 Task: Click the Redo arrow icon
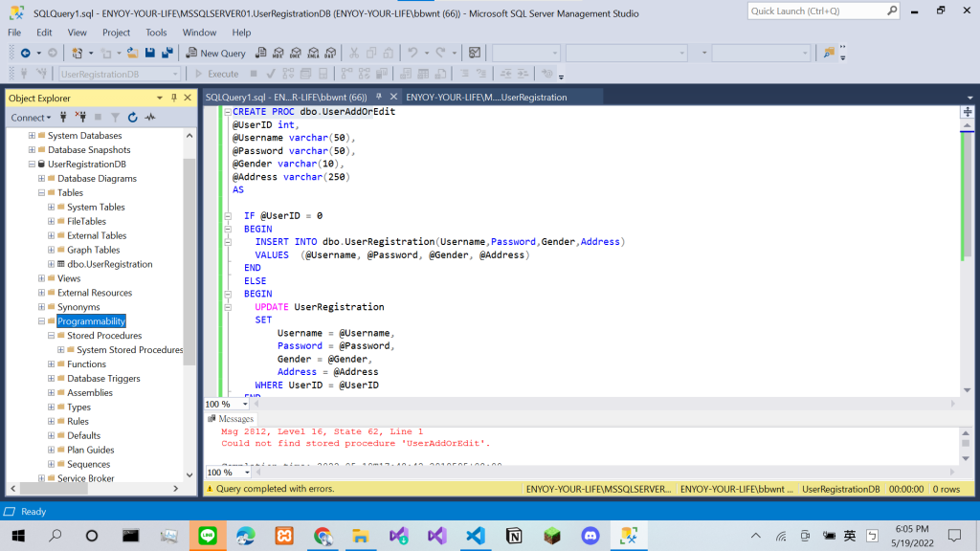pyautogui.click(x=440, y=54)
